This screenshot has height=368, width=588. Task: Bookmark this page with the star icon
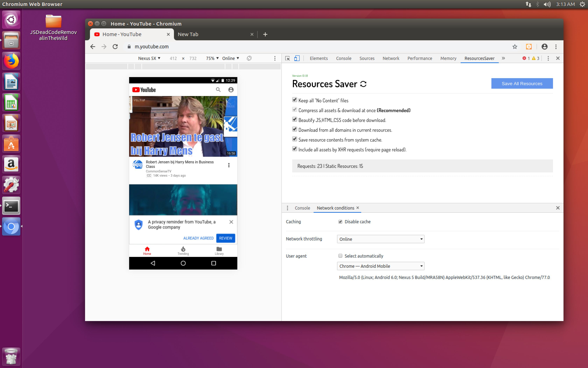pyautogui.click(x=515, y=46)
